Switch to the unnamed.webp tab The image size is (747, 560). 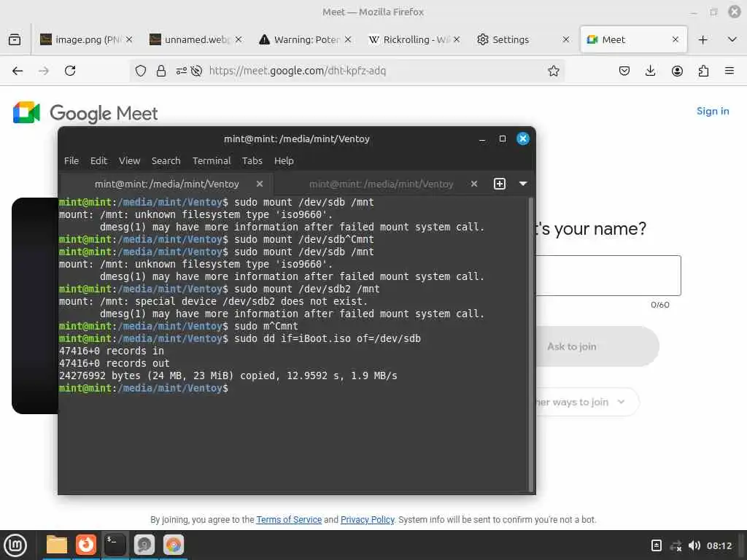point(196,39)
